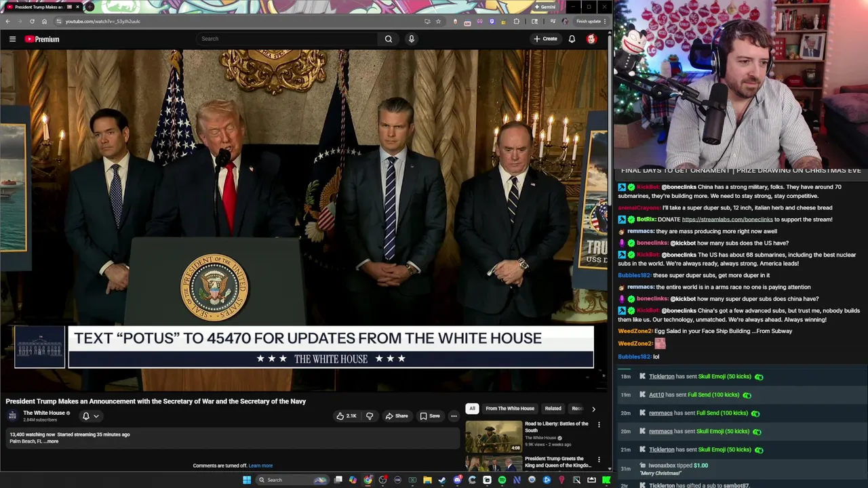Open more actions menu beside Save
This screenshot has width=868, height=488.
(x=454, y=416)
